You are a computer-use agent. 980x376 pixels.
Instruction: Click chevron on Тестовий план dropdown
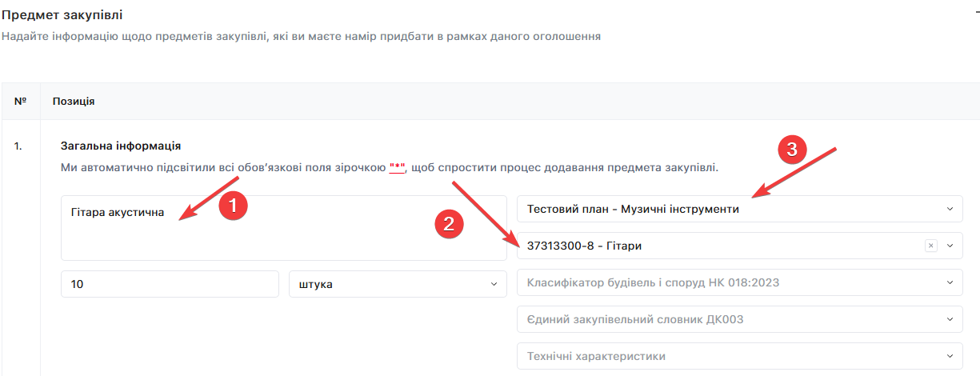click(x=950, y=210)
